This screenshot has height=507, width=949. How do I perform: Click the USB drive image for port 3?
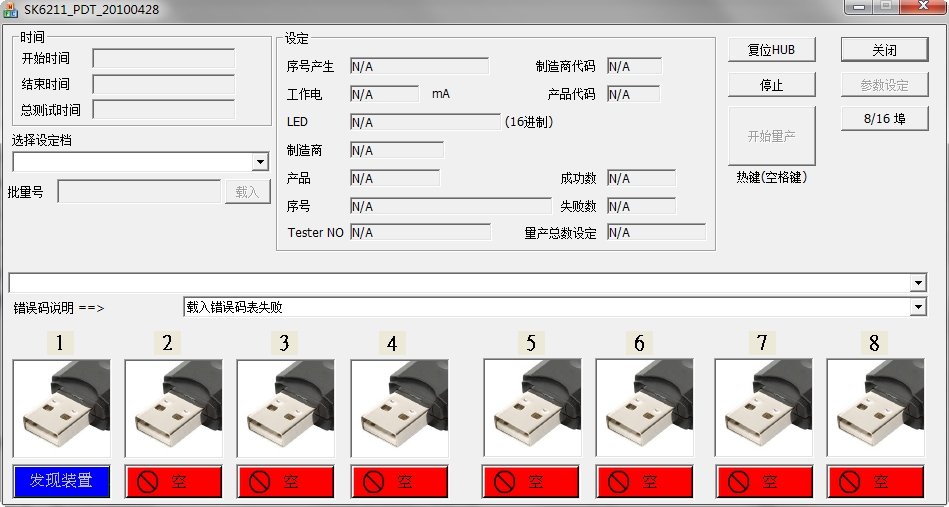click(x=285, y=408)
